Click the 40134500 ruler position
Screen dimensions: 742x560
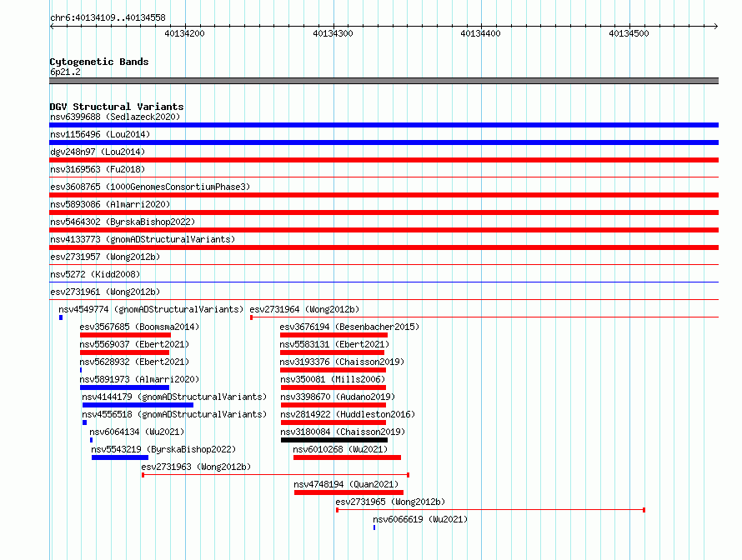(629, 33)
